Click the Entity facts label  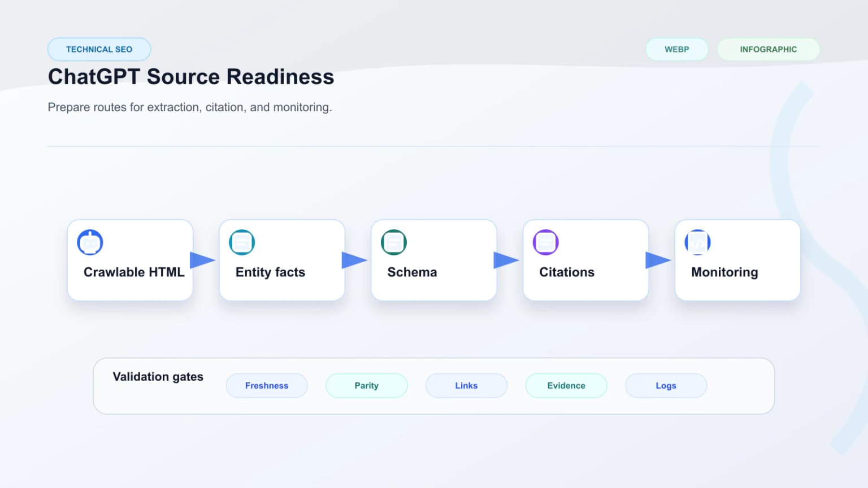(270, 272)
